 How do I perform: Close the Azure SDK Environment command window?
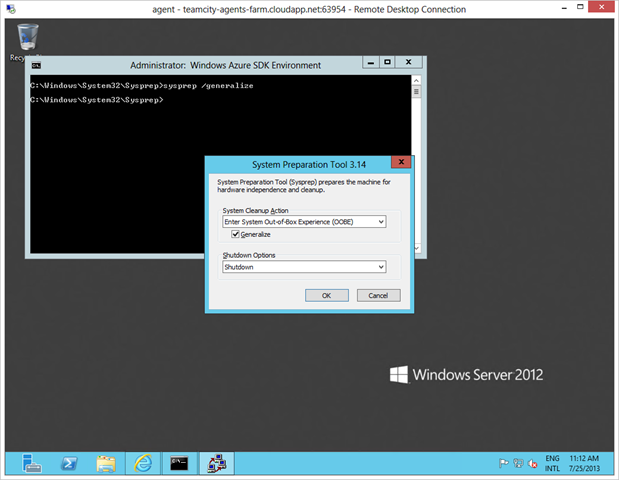pyautogui.click(x=409, y=62)
